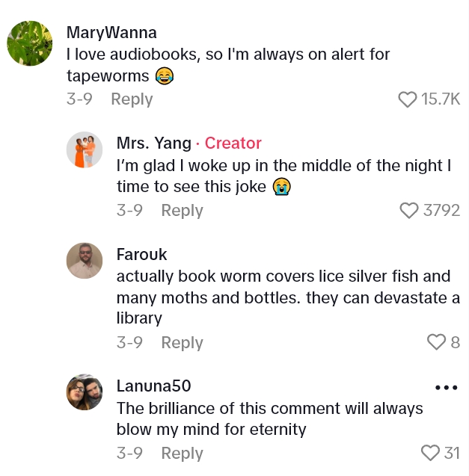Open Lanuna50's profile picture

tap(85, 392)
